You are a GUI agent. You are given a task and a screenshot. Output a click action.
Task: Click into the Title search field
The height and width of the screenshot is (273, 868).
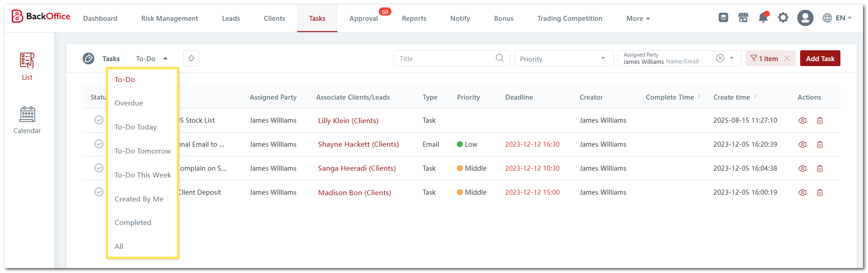[x=446, y=59]
